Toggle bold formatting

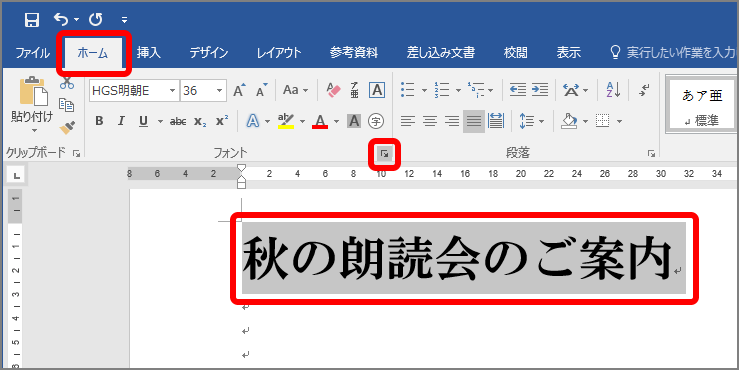99,121
